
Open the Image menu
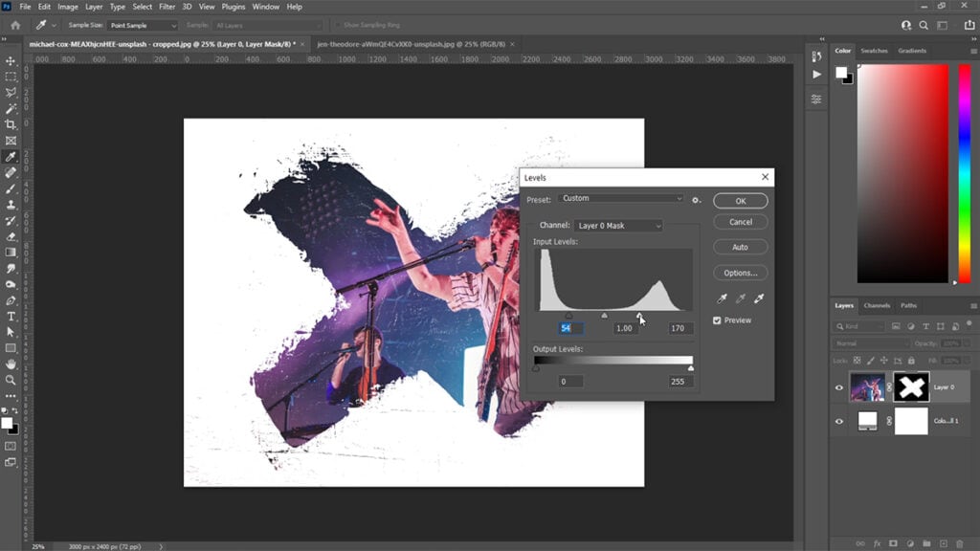(67, 6)
